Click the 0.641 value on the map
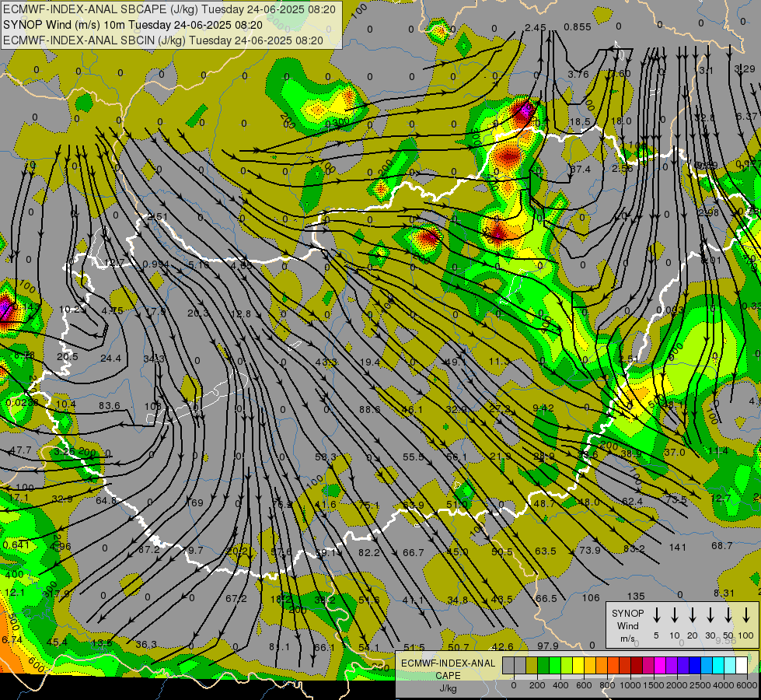 [16, 545]
